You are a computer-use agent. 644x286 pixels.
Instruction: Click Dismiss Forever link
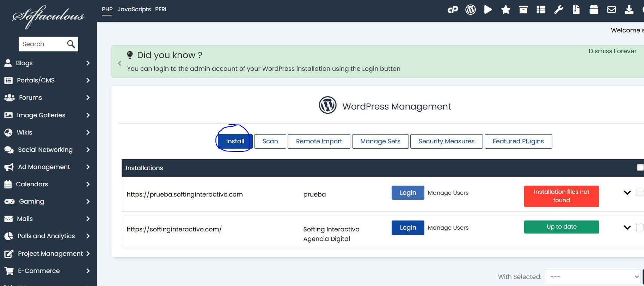click(x=612, y=51)
